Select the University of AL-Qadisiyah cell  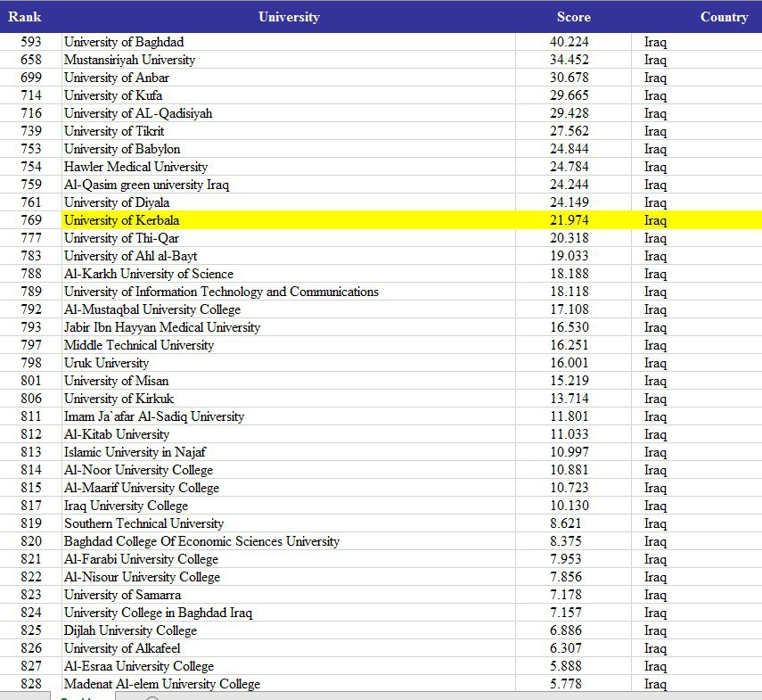pos(289,113)
